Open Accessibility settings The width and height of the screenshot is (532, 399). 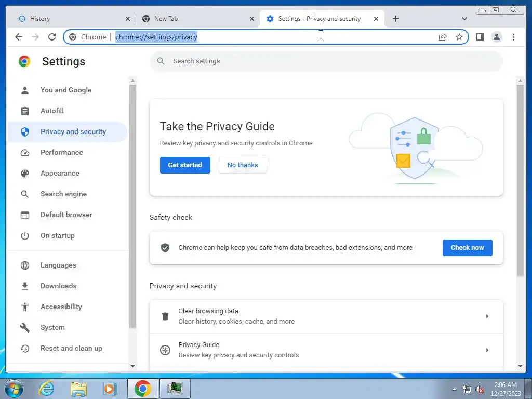coord(67,307)
